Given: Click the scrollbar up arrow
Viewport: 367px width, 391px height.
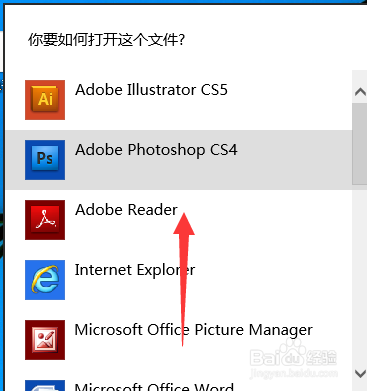Looking at the screenshot, I should 360,91.
